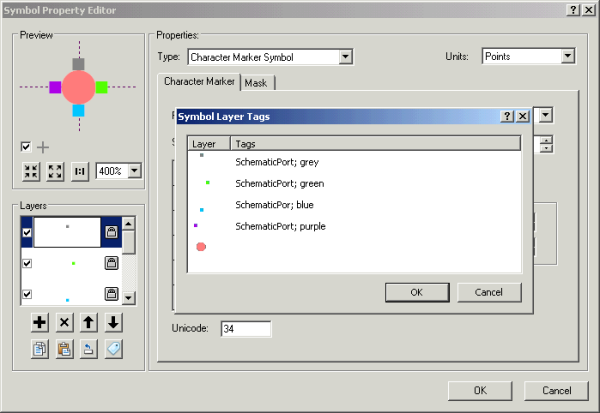Open the Type dropdown Character Marker Symbol

pyautogui.click(x=345, y=57)
